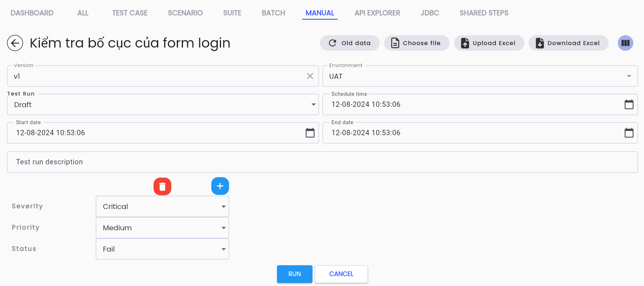
Task: Open the TEST CASE tab
Action: point(130,13)
